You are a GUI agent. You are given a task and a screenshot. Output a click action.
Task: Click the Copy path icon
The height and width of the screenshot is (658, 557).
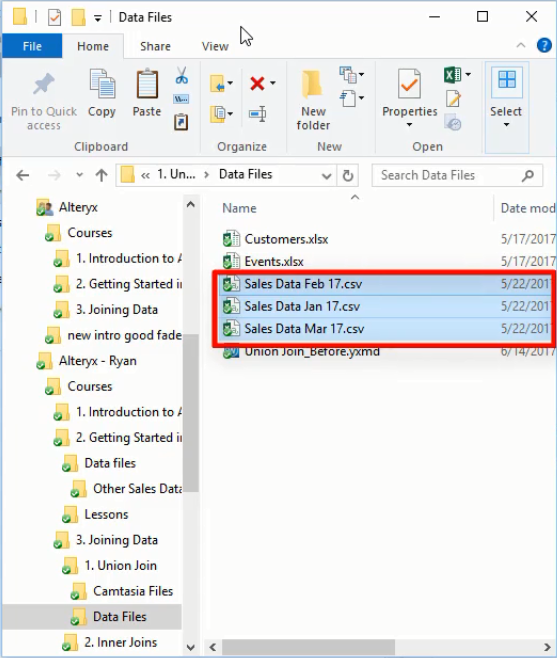coord(181,99)
